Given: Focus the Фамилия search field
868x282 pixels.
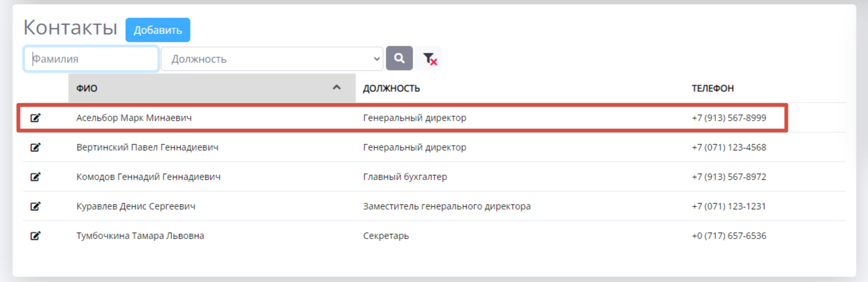Looking at the screenshot, I should (x=91, y=59).
